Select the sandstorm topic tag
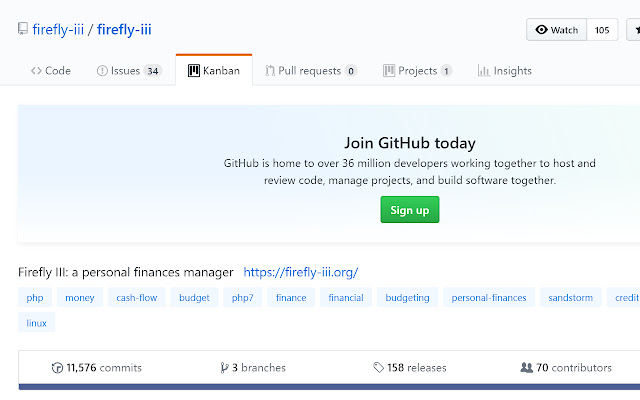Viewport: 640px width, 400px height. pyautogui.click(x=571, y=298)
